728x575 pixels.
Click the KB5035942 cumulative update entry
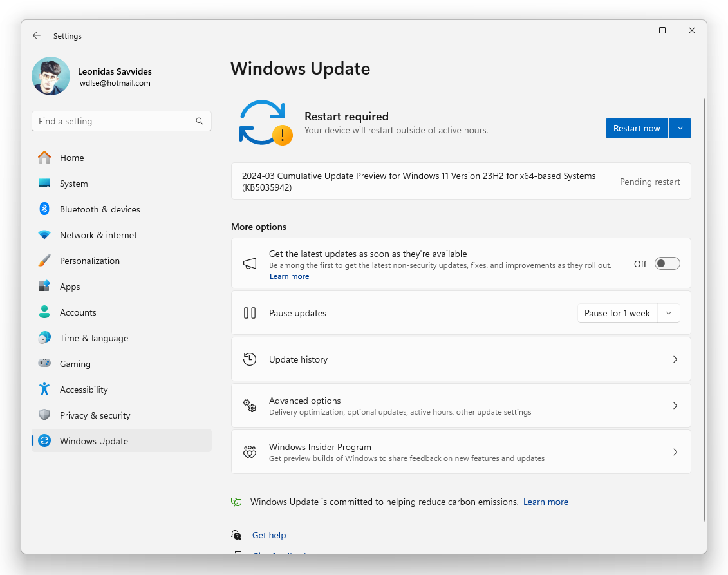[x=461, y=182]
